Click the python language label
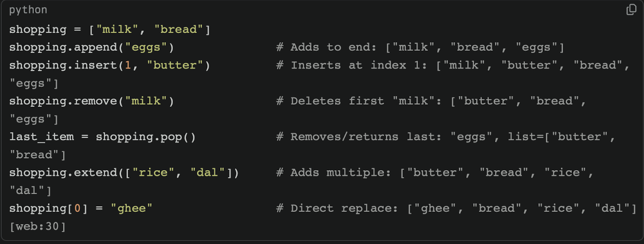Screen dimensions: 644x244 click(28, 10)
